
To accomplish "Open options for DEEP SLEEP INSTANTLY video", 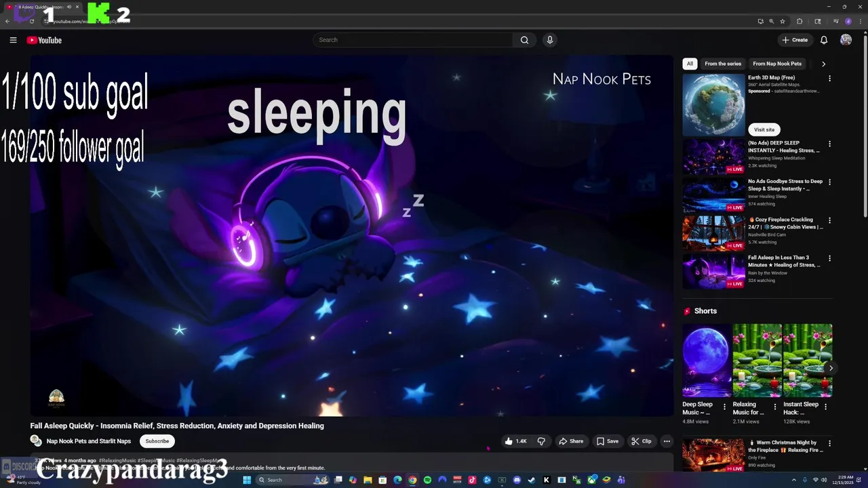I will [x=829, y=144].
